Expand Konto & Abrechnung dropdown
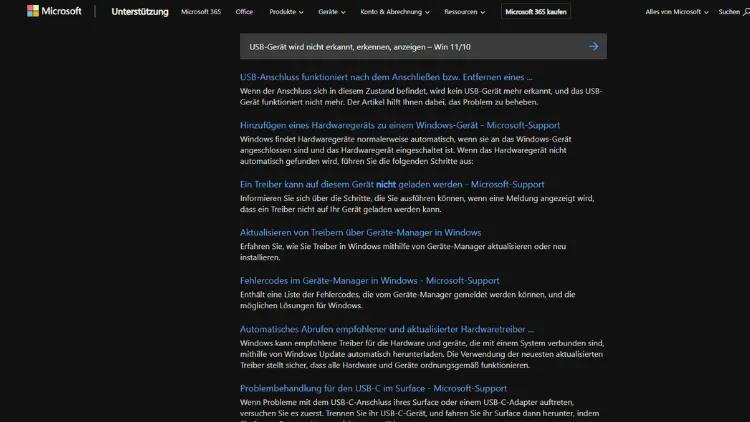 tap(395, 11)
